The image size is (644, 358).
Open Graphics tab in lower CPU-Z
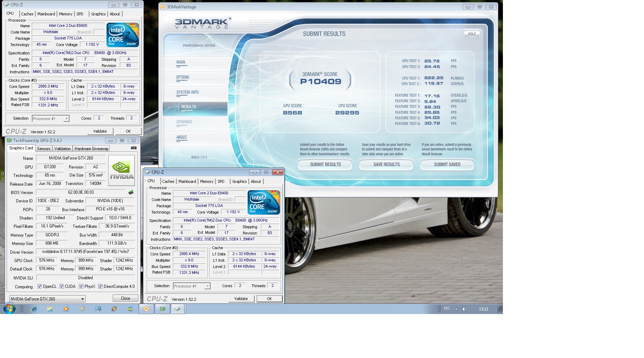pyautogui.click(x=239, y=181)
